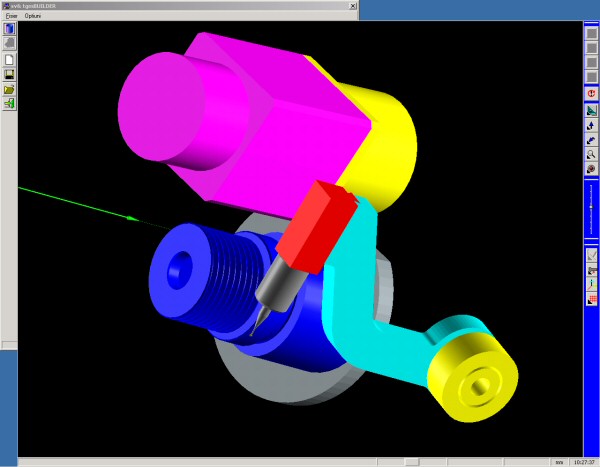Select the red tool holder in viewport
The image size is (600, 467).
point(316,228)
